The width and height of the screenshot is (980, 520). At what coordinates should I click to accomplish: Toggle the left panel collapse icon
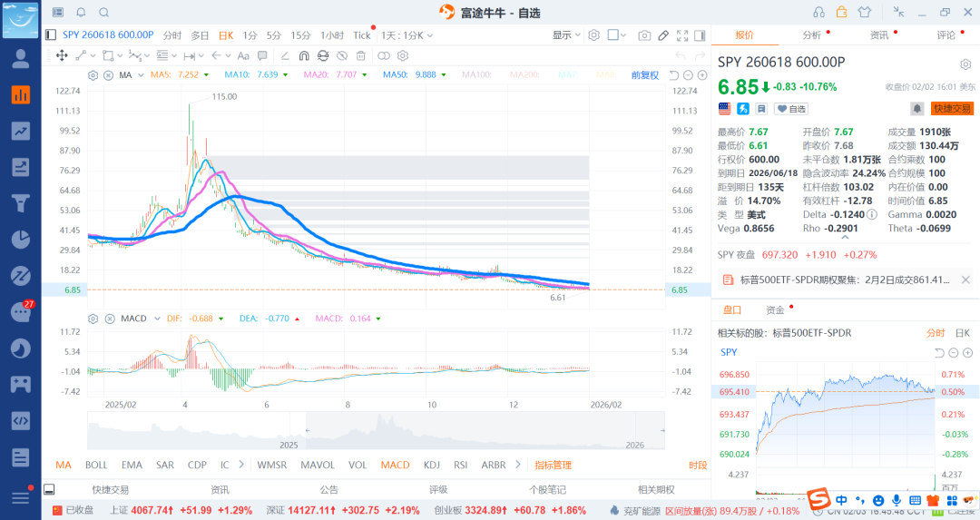point(51,35)
